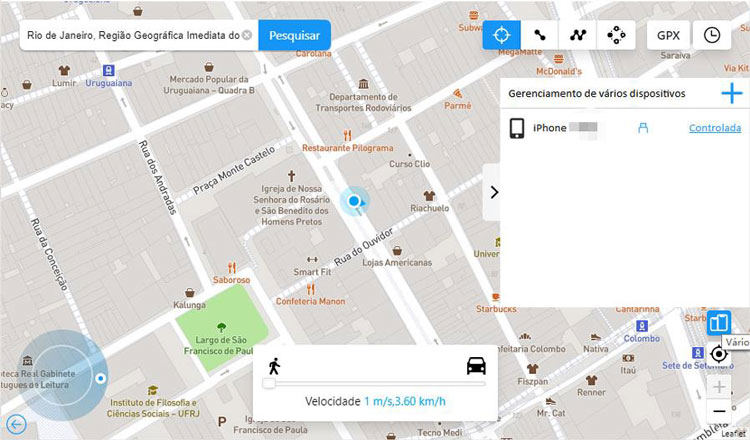
Task: Choose the walking speed icon
Action: click(273, 365)
